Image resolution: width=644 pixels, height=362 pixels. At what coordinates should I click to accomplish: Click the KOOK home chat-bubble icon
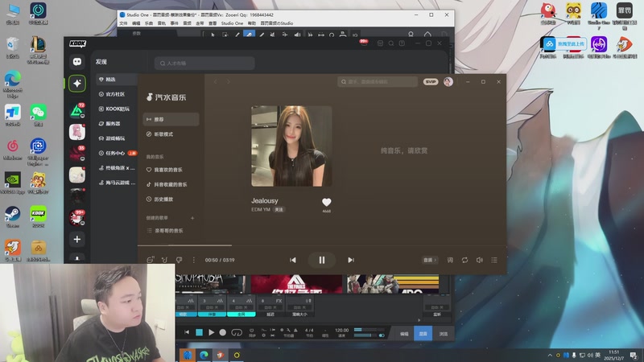tap(76, 62)
